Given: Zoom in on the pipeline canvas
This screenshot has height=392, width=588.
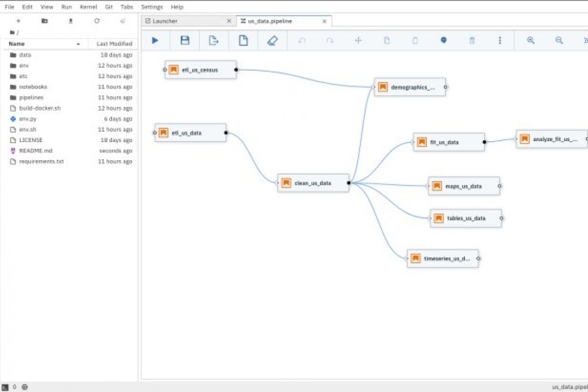Looking at the screenshot, I should [530, 41].
